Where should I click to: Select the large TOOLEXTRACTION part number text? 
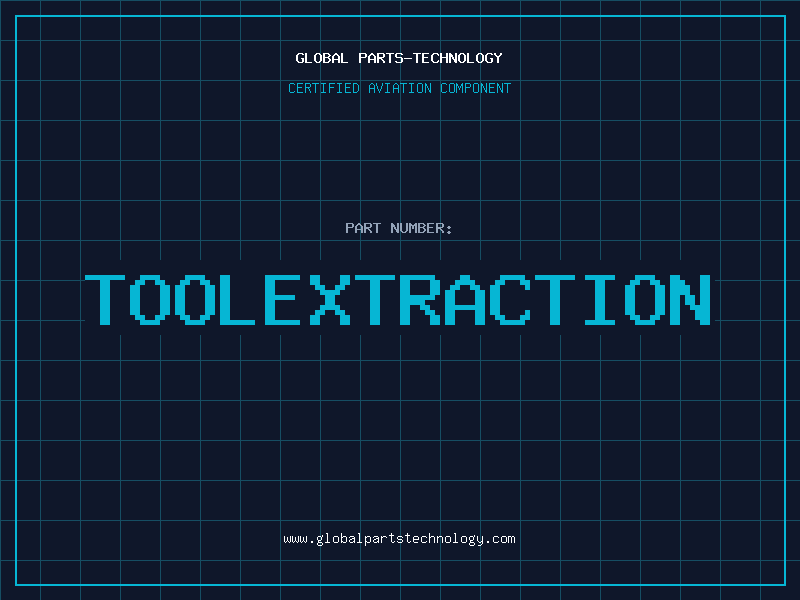(x=398, y=299)
